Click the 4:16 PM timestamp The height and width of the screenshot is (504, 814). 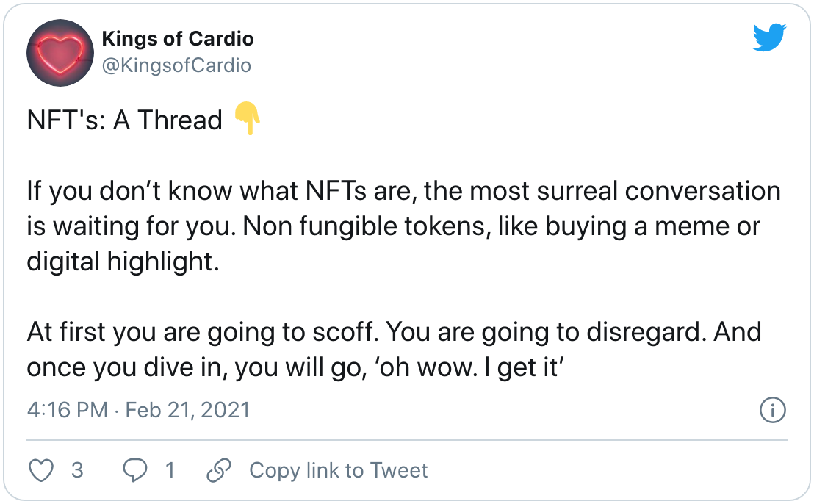pyautogui.click(x=68, y=410)
